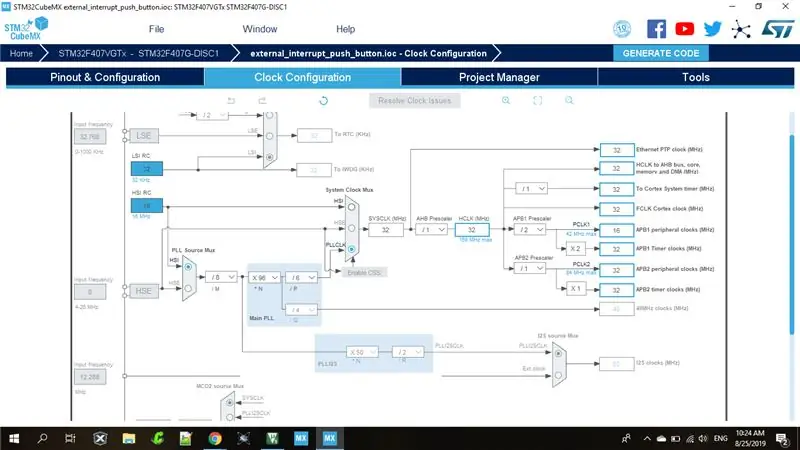Open the Help menu

tap(345, 29)
